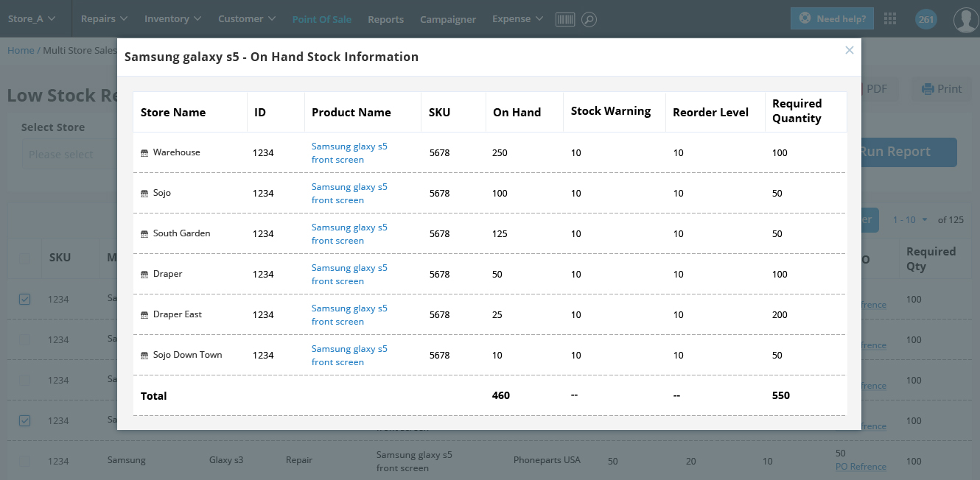Viewport: 980px width, 480px height.
Task: Click the store icon beside Draper East
Action: point(144,315)
